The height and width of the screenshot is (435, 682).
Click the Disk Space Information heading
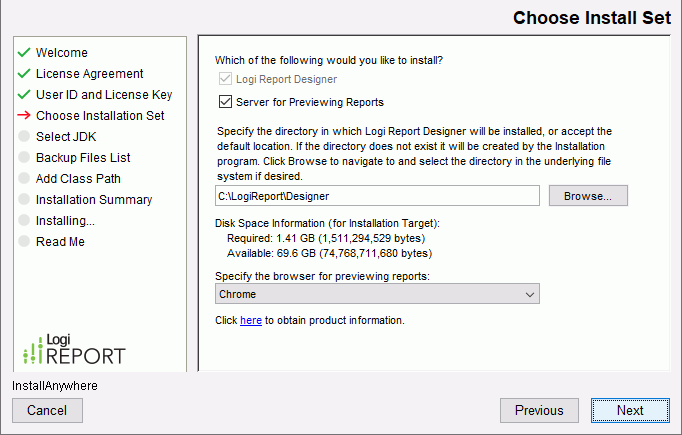327,223
